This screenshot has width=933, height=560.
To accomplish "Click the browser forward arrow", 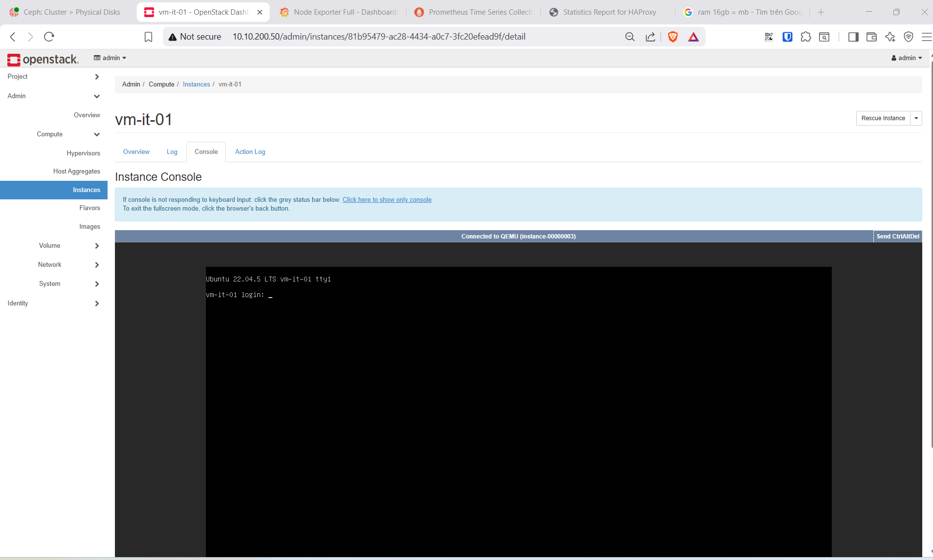I will [x=30, y=37].
